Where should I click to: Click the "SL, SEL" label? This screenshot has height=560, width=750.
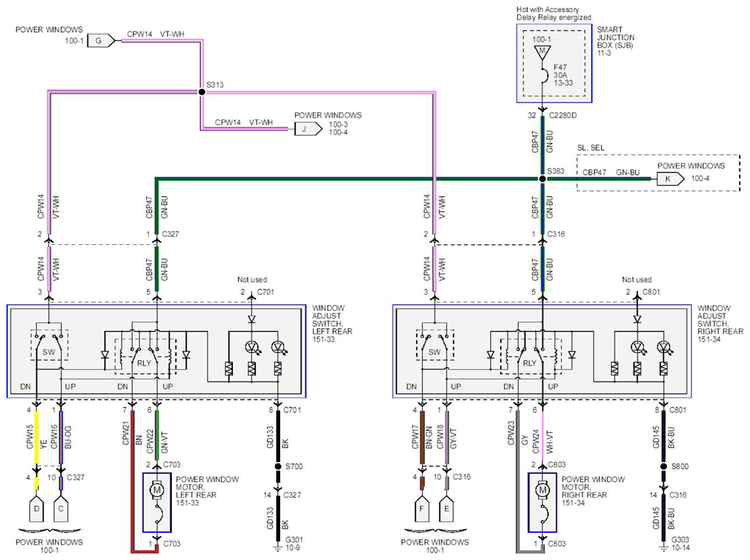[591, 148]
